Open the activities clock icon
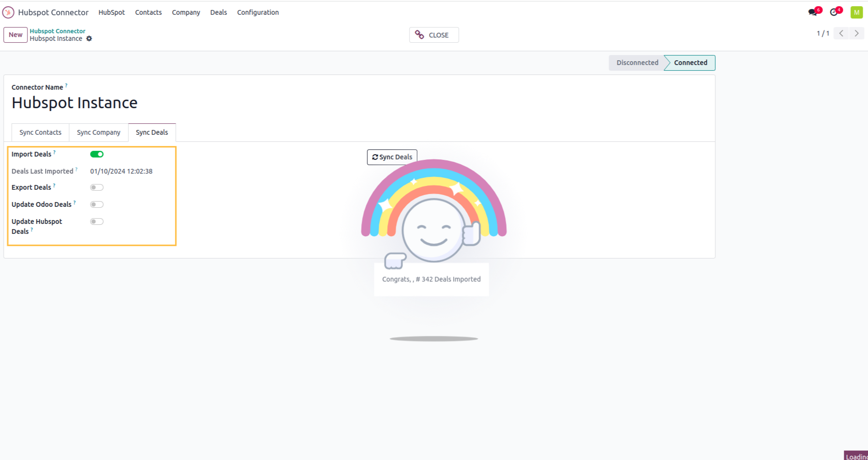868x460 pixels. click(834, 12)
